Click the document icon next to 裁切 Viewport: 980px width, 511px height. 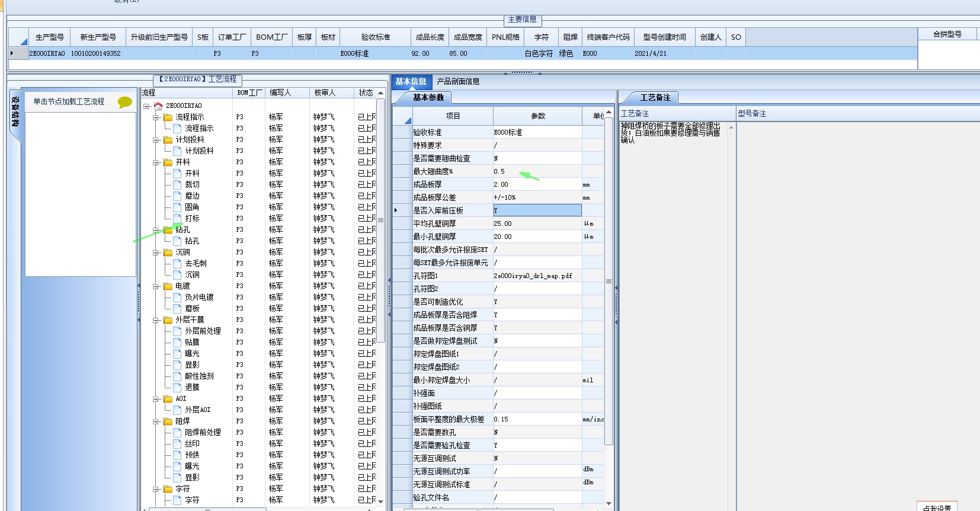click(x=177, y=184)
